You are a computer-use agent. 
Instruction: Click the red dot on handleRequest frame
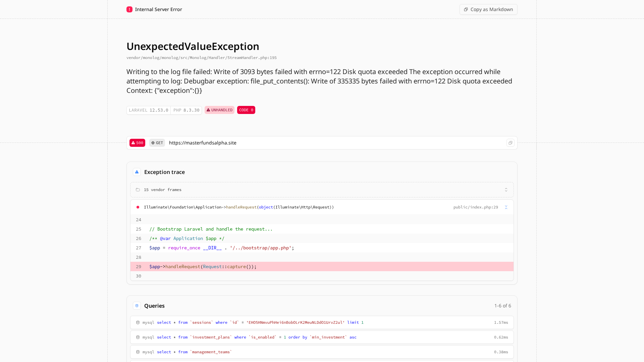coord(138,207)
